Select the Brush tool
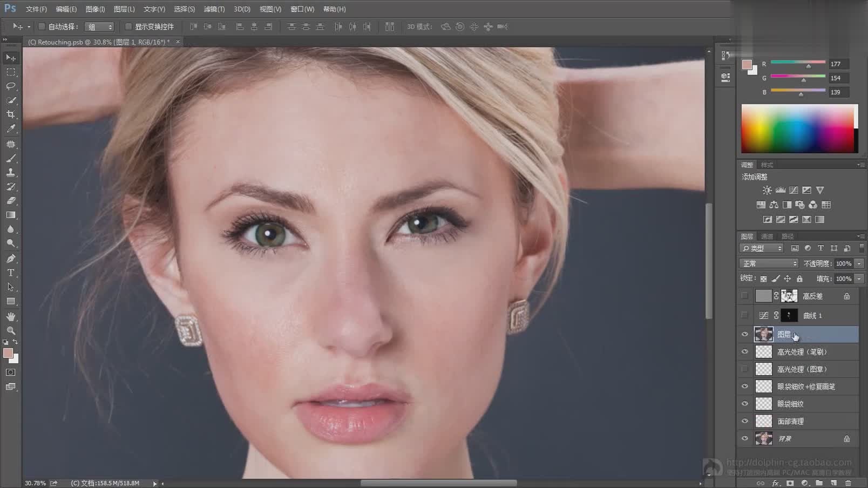Screen dimensions: 868x488 coord(11,158)
